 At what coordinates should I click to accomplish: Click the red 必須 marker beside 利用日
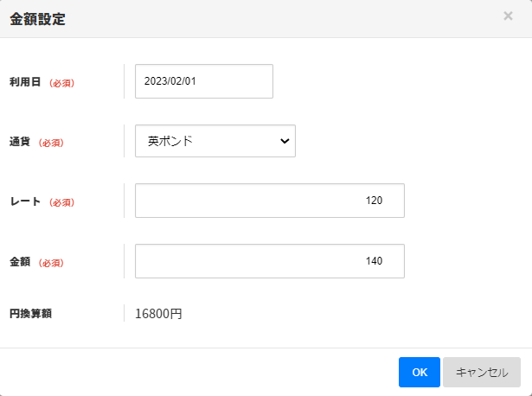pyautogui.click(x=61, y=83)
